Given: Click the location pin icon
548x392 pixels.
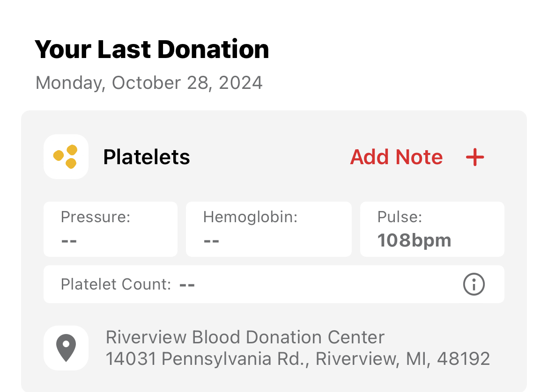Looking at the screenshot, I should click(x=66, y=348).
